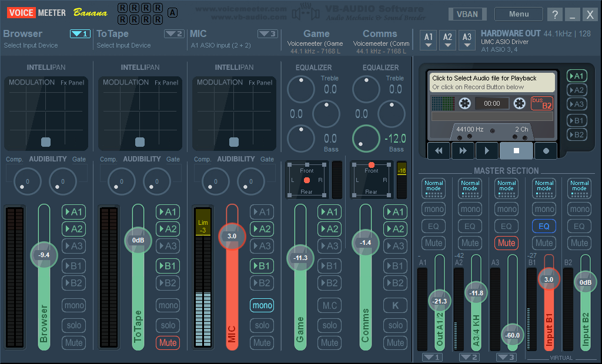Toggle cassette recorder A1 output
This screenshot has width=602, height=364.
(577, 76)
